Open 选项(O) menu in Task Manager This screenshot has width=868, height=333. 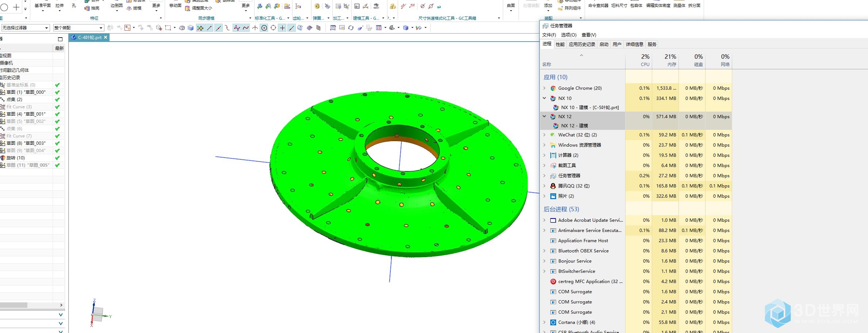click(x=569, y=35)
